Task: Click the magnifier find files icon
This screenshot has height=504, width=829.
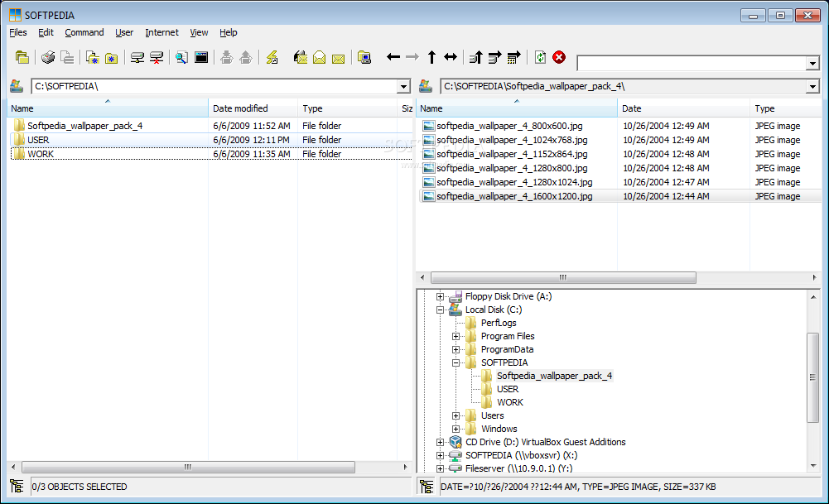Action: (182, 57)
